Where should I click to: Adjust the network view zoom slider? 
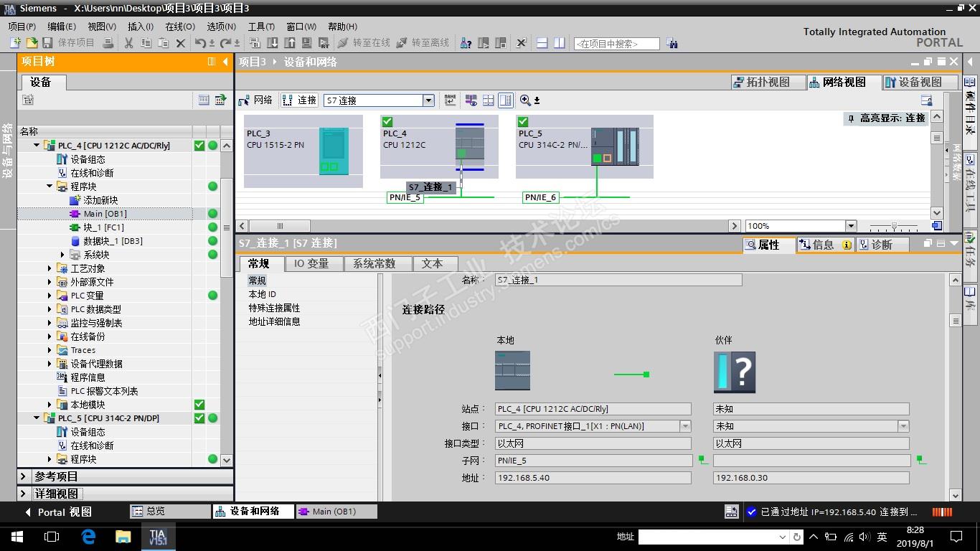coord(893,226)
